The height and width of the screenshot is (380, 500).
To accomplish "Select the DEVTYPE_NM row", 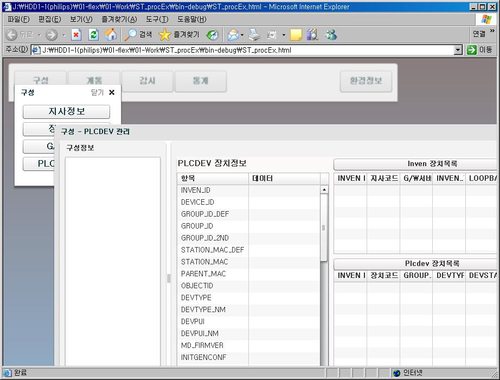I will coord(248,310).
